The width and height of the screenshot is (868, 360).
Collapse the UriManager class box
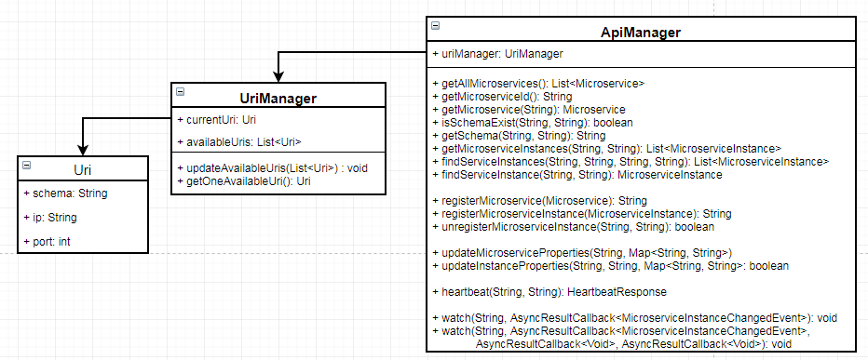click(x=180, y=92)
